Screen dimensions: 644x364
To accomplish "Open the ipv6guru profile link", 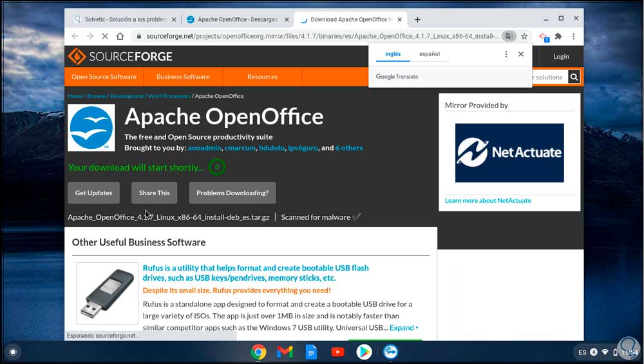I will tap(303, 148).
